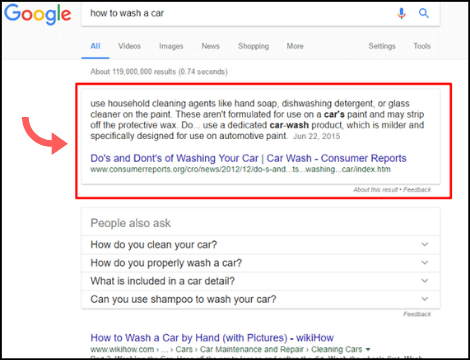Expand 'Can you use shampoo to wash your car?'
This screenshot has width=470, height=360.
tap(261, 299)
